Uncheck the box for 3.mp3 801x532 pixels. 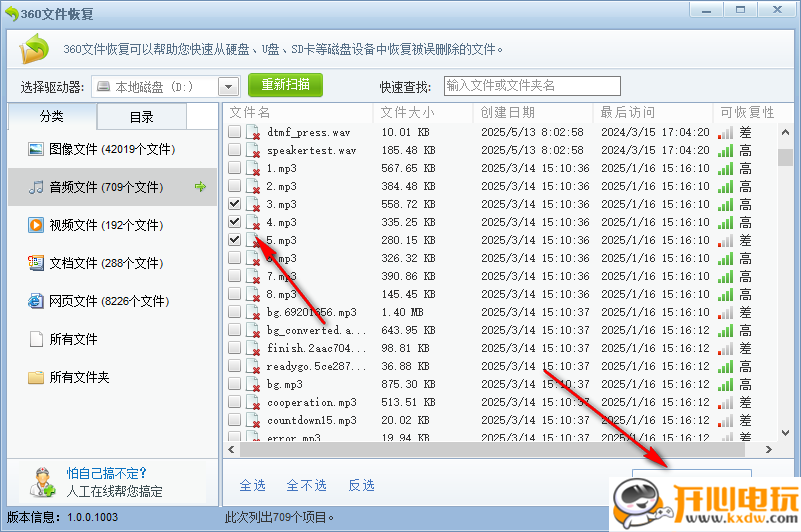pyautogui.click(x=234, y=204)
